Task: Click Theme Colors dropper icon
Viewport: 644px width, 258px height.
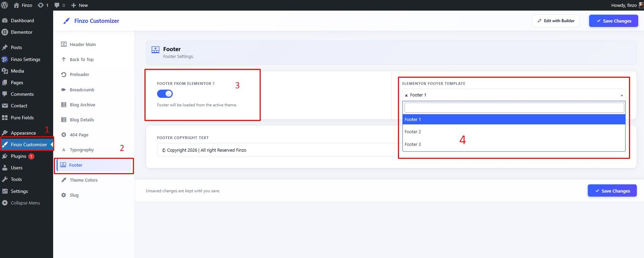Action: point(64,180)
